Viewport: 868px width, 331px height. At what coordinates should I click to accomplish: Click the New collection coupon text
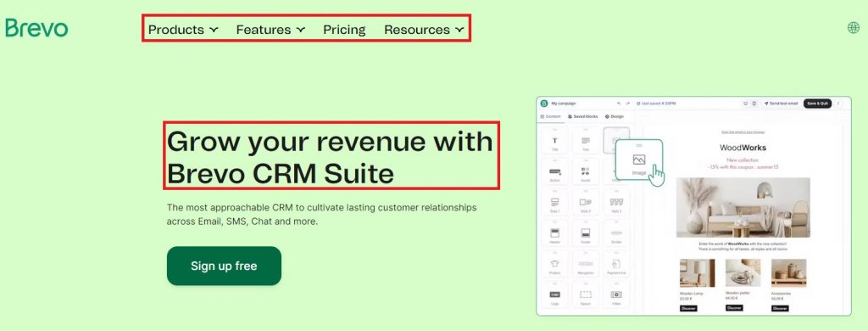click(743, 163)
